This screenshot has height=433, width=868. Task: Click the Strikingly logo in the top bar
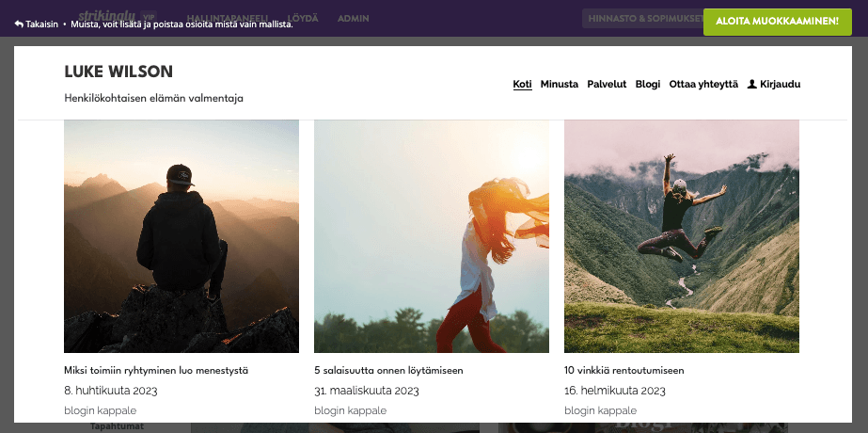click(x=107, y=15)
